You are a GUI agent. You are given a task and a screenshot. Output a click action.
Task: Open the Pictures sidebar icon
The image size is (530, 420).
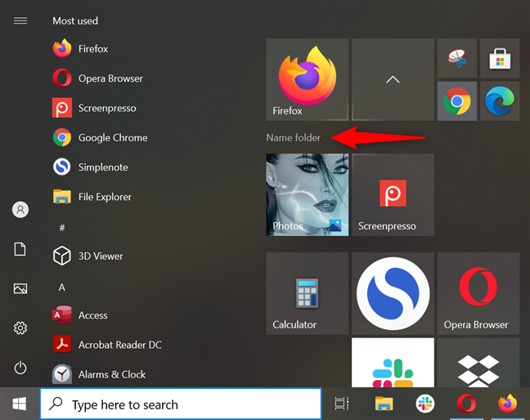(20, 288)
